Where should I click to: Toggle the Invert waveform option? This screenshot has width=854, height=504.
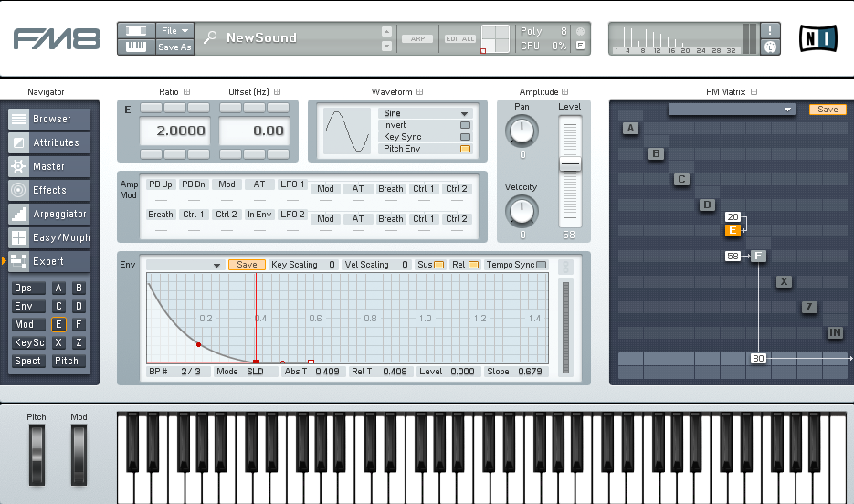(465, 125)
